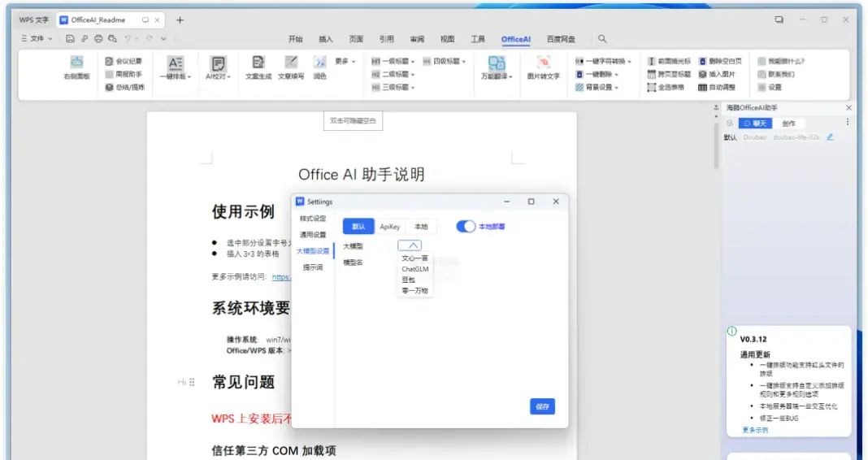
Task: Choose 豆包 from the model list
Action: coord(409,280)
